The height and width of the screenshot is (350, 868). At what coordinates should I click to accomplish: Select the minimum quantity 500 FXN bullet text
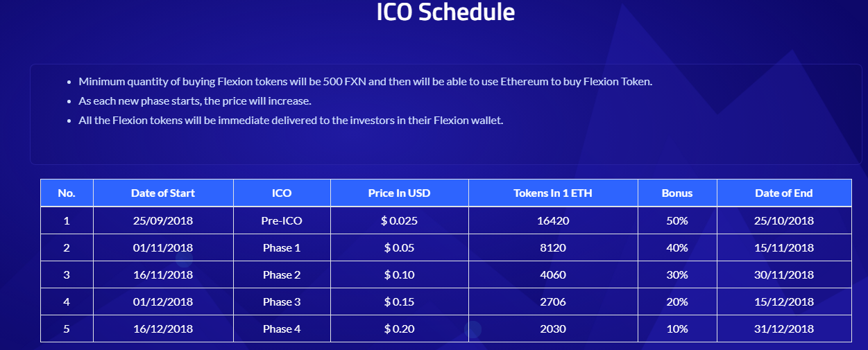366,82
